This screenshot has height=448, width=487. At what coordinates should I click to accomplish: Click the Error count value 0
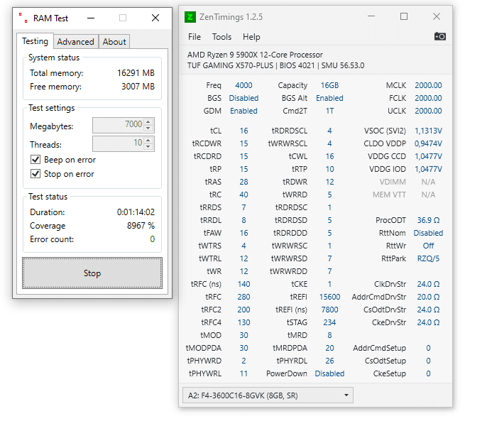click(x=152, y=239)
